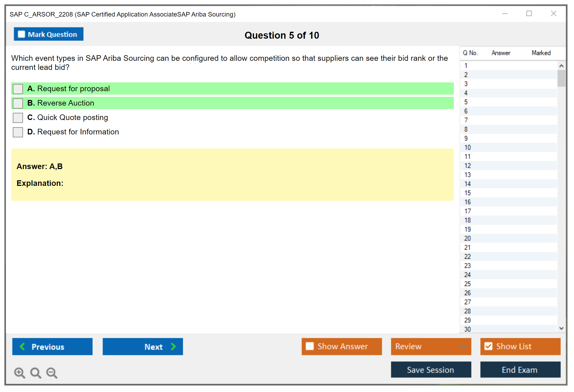574x392 pixels.
Task: Click the zoom in magnifier icon
Action: (19, 373)
